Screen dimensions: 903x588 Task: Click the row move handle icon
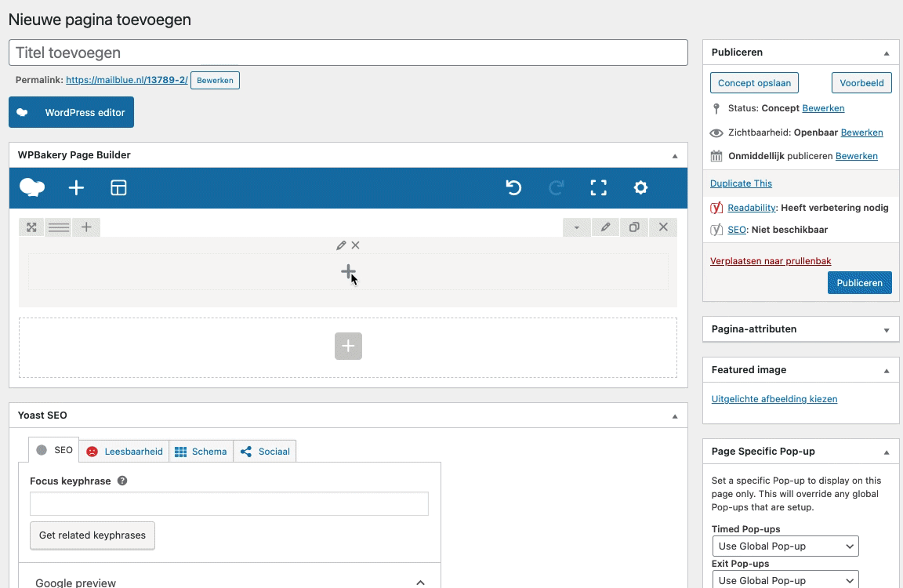pyautogui.click(x=31, y=227)
